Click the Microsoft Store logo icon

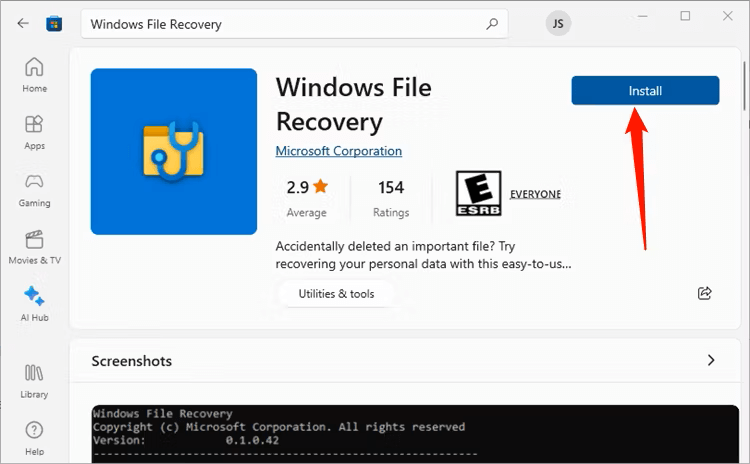coord(54,23)
